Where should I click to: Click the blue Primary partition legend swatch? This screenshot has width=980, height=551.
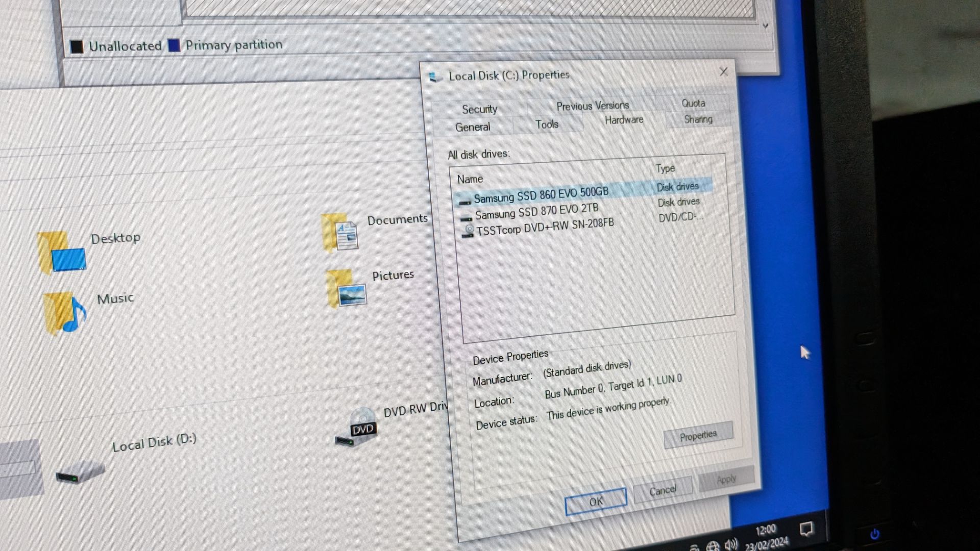coord(174,45)
